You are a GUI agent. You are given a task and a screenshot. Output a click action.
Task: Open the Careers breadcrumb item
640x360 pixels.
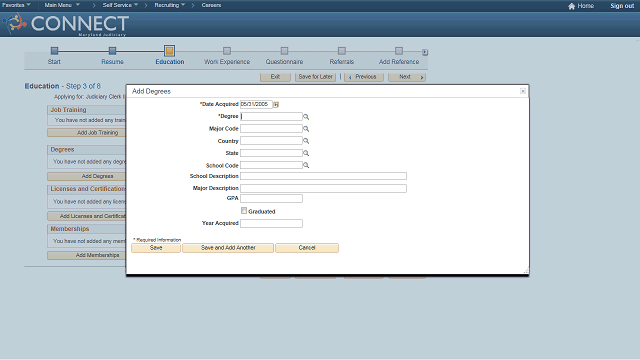(211, 5)
